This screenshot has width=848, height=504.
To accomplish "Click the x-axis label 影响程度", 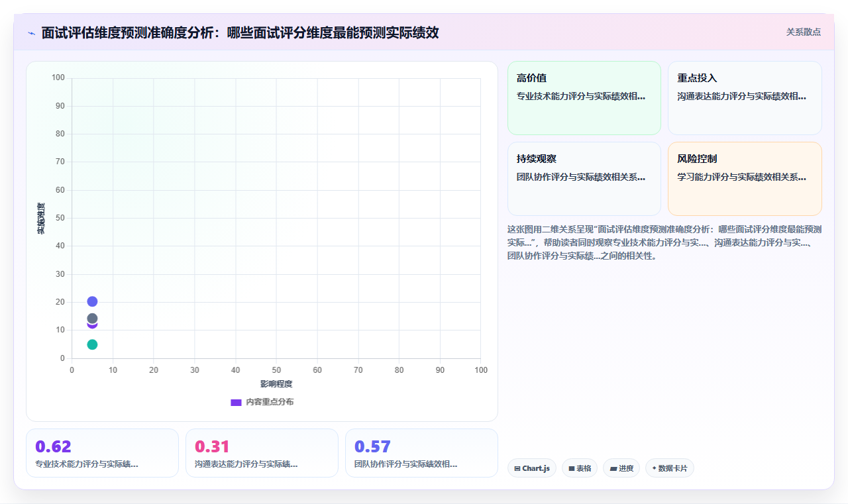I will pos(276,384).
